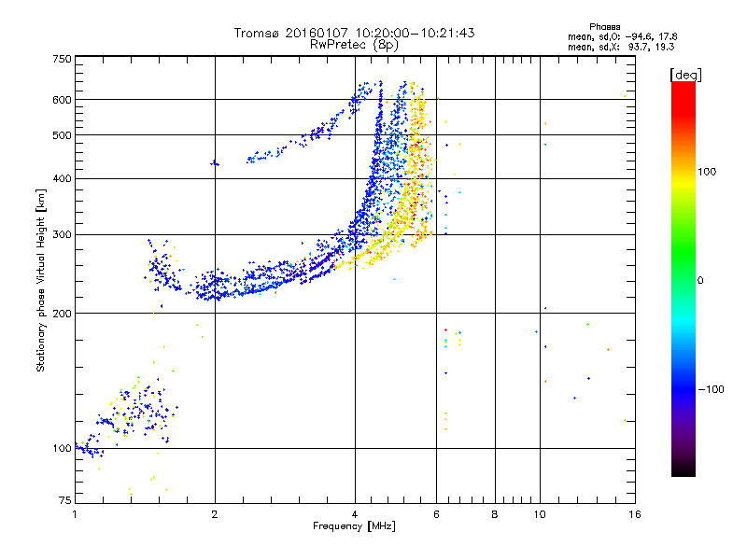Click the x-axis tick label '6'
This screenshot has width=747, height=560.
pyautogui.click(x=436, y=514)
